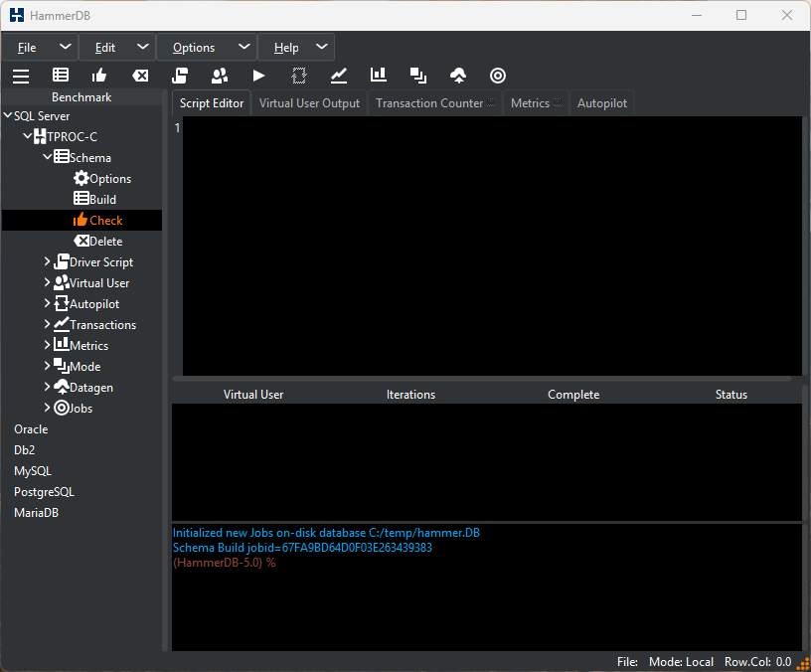Click the Schema Build toolbar icon
Image resolution: width=811 pixels, height=672 pixels.
(61, 76)
